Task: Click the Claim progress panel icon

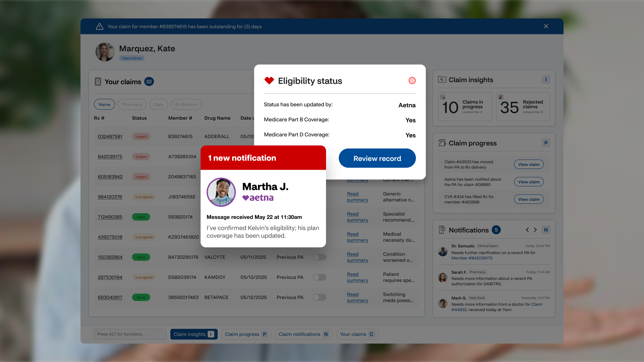Action: tap(442, 143)
